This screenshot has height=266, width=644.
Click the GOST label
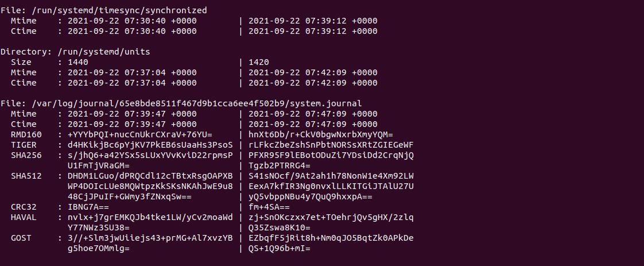pos(21,238)
